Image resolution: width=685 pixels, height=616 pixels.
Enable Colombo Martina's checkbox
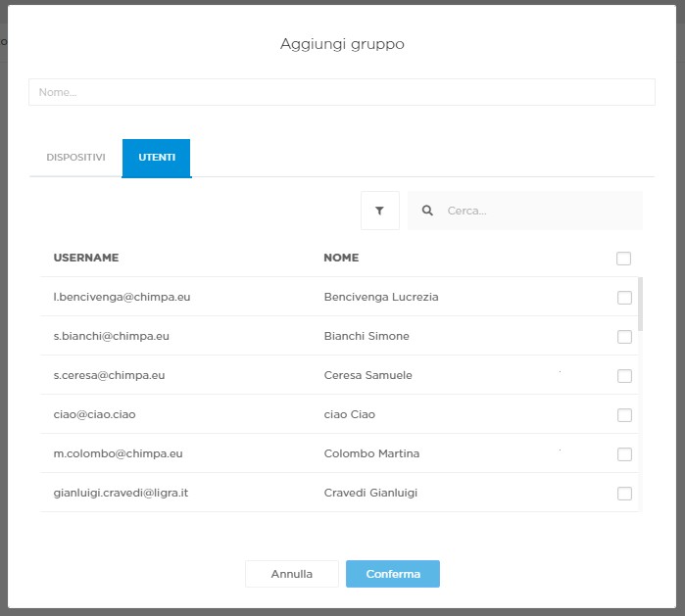click(x=624, y=454)
